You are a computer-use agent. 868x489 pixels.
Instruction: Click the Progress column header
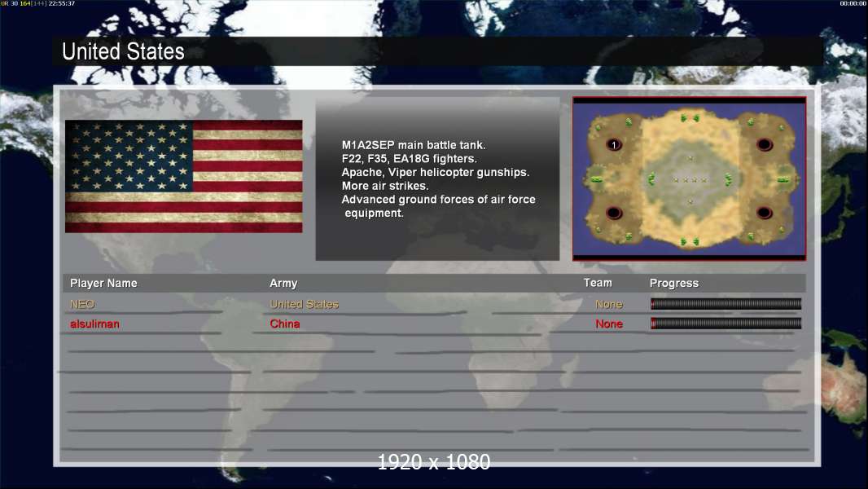click(x=673, y=283)
